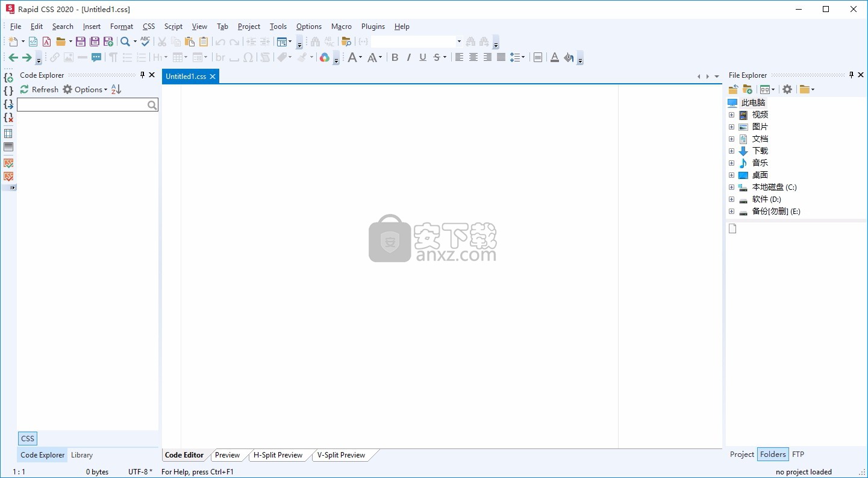Click the UTF-8 encoding in the status bar

(x=140, y=472)
